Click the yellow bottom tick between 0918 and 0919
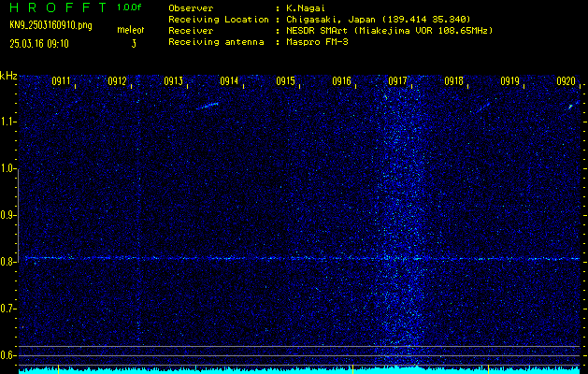Screen dimensions: 588x374 click(488, 368)
